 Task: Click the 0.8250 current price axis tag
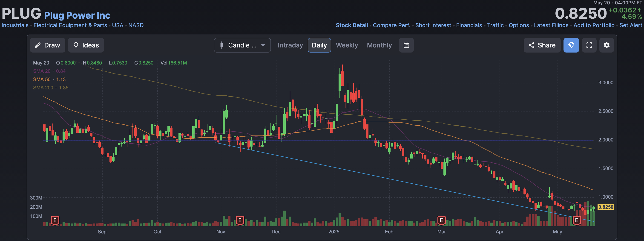click(606, 207)
